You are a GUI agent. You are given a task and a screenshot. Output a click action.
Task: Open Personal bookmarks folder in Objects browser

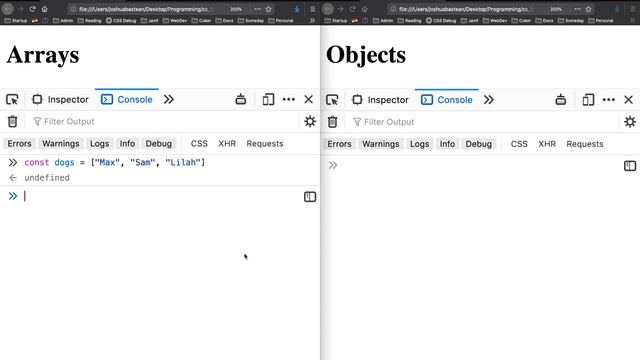click(601, 20)
